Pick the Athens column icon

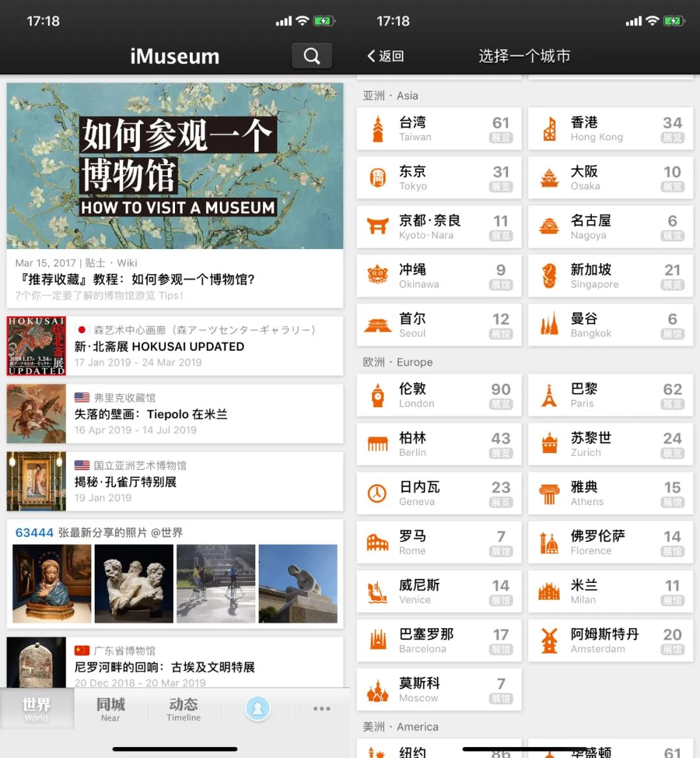point(549,494)
